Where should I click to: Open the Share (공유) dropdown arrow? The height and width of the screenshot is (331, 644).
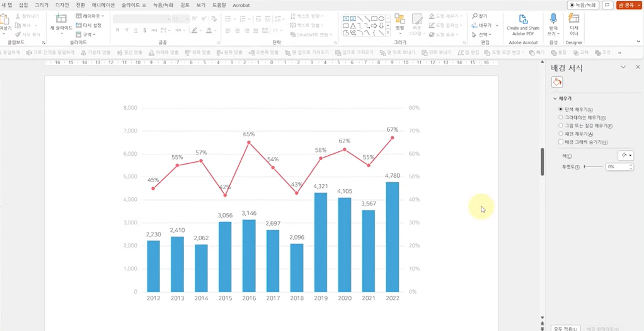[x=638, y=5]
